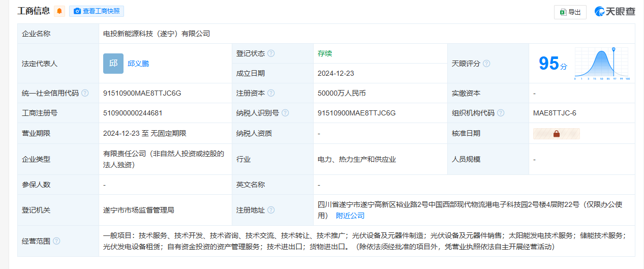The width and height of the screenshot is (644, 269).
Task: Click the orange bell alert icon
Action: [x=59, y=11]
